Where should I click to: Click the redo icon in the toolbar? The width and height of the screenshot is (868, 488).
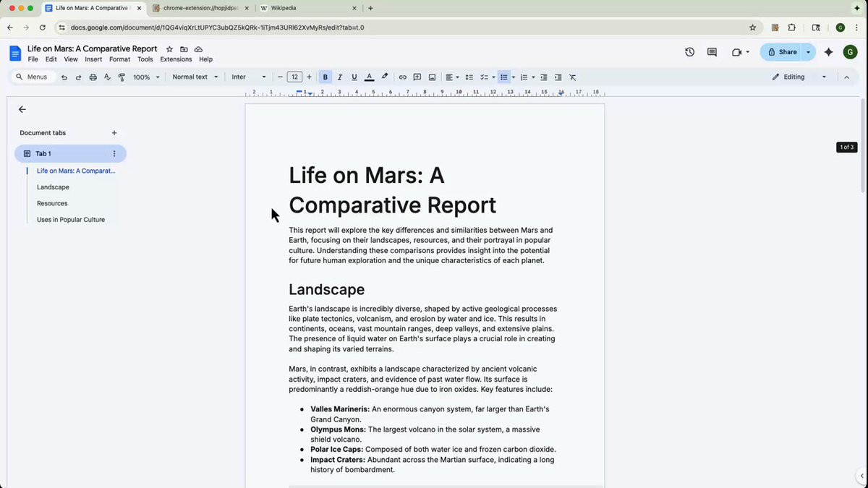coord(78,77)
